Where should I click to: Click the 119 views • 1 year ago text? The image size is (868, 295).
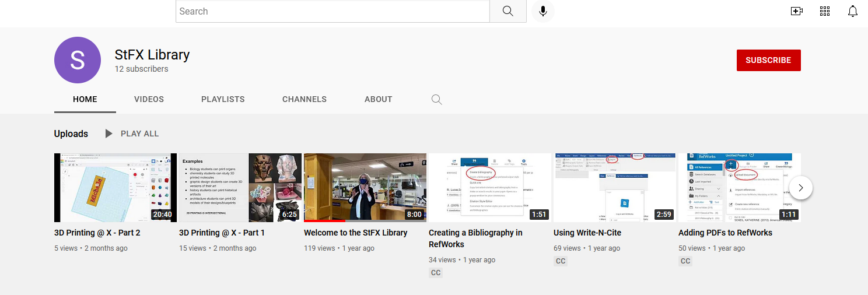click(339, 248)
